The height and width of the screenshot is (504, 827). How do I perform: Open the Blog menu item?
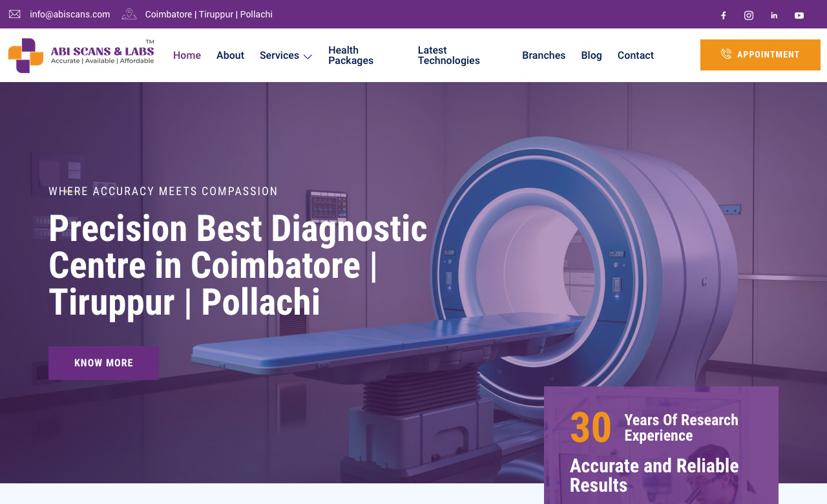[x=591, y=56]
